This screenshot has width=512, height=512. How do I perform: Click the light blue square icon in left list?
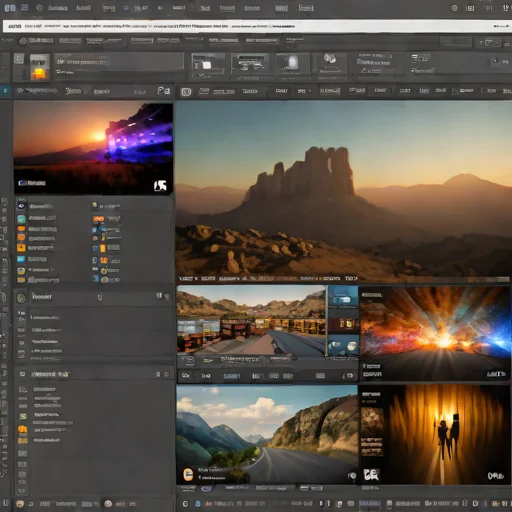click(21, 259)
